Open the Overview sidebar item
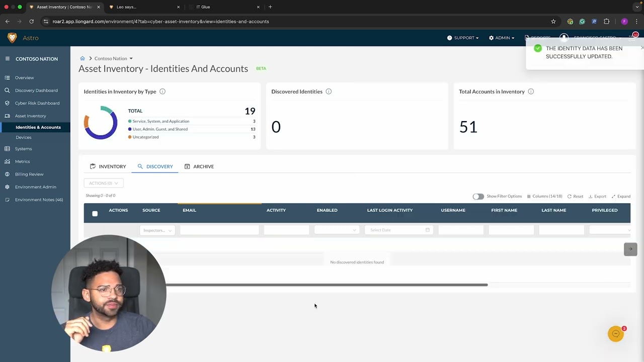 (24, 77)
